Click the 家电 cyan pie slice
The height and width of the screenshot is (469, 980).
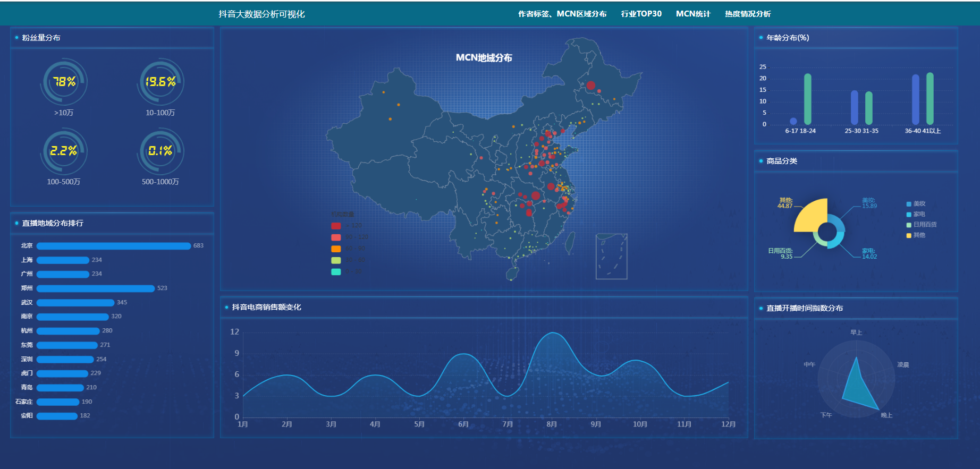(837, 241)
